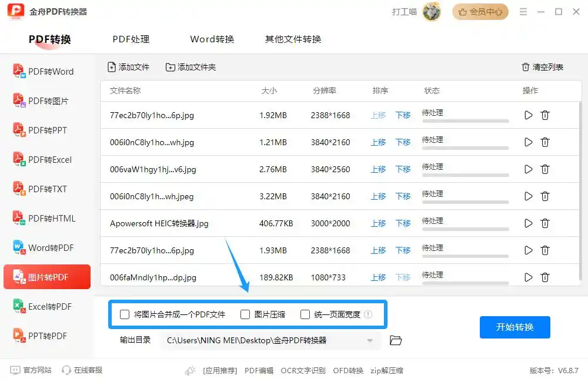The height and width of the screenshot is (382, 588).
Task: Click the progress bar for Apowersoft HEIC转换器.jpg
Action: (465, 229)
